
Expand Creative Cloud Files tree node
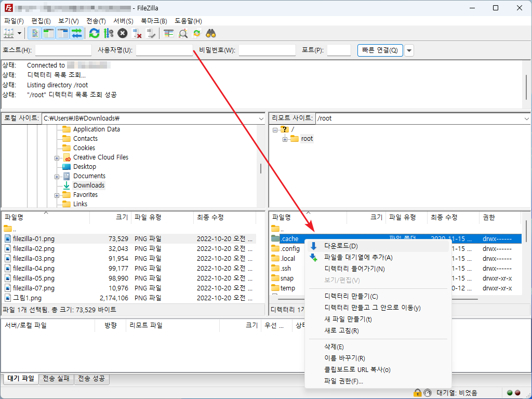click(x=57, y=158)
